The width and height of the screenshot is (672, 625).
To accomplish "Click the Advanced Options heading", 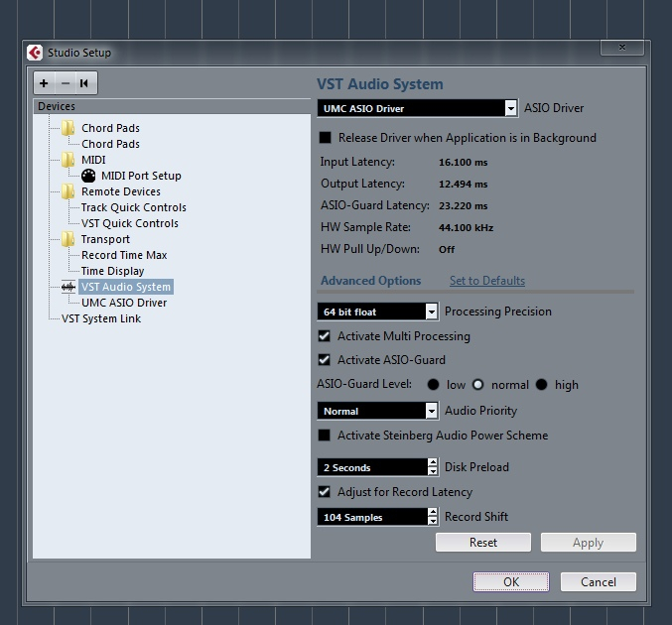I will pyautogui.click(x=370, y=281).
